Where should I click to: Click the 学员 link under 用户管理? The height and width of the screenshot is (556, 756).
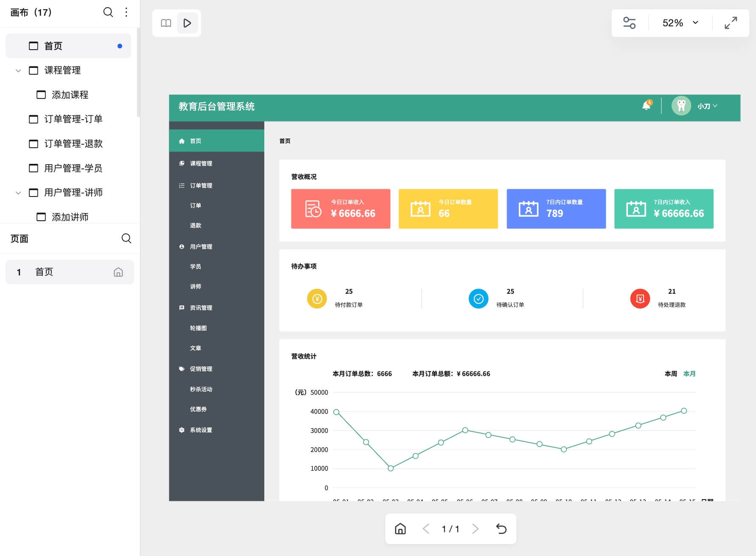[196, 266]
